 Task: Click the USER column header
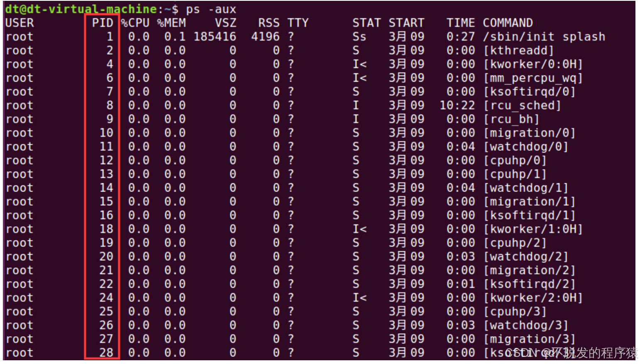point(20,23)
